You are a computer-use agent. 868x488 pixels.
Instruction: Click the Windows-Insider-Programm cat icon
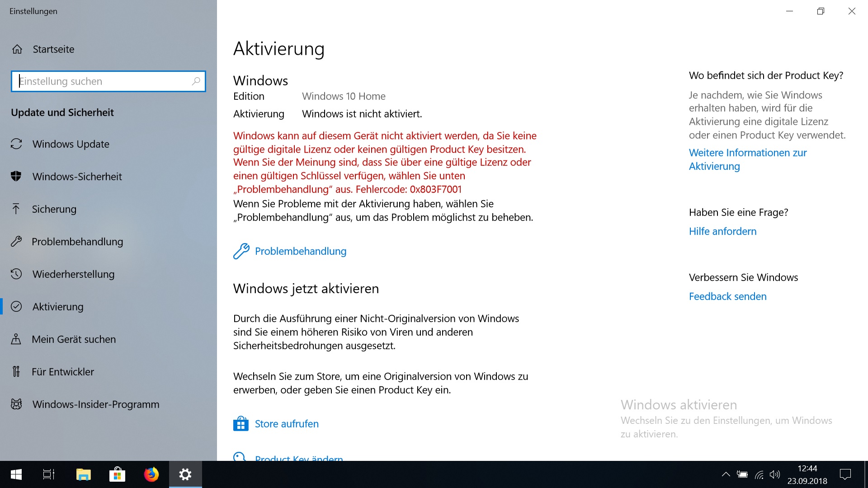pyautogui.click(x=16, y=404)
